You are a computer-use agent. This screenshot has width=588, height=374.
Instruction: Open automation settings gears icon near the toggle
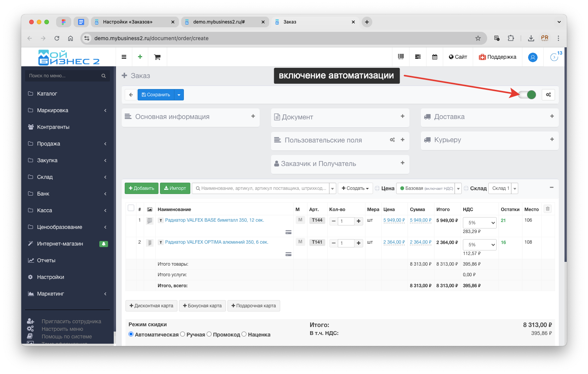pyautogui.click(x=548, y=95)
